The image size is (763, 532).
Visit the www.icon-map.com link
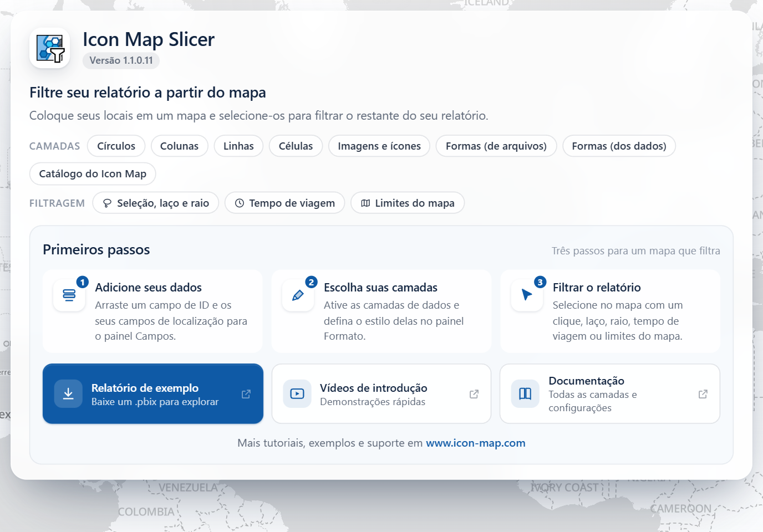coord(476,443)
